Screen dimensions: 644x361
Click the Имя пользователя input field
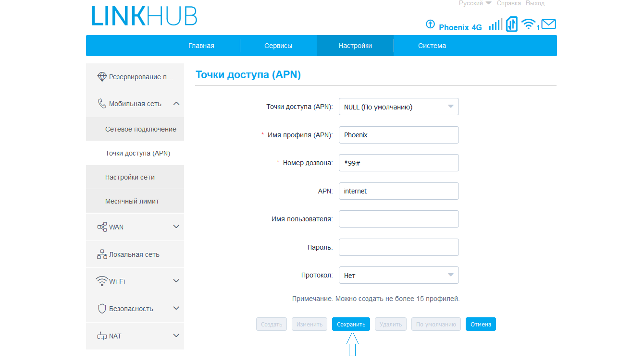tap(399, 219)
